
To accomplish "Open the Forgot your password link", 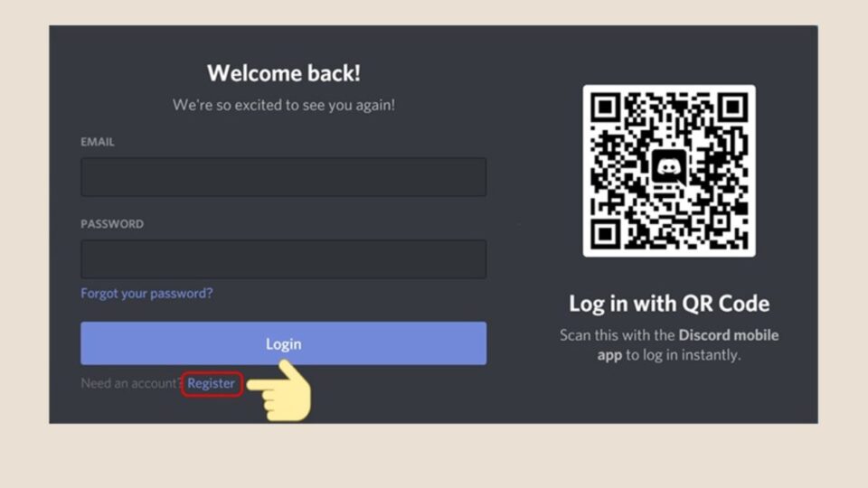I will click(x=146, y=293).
